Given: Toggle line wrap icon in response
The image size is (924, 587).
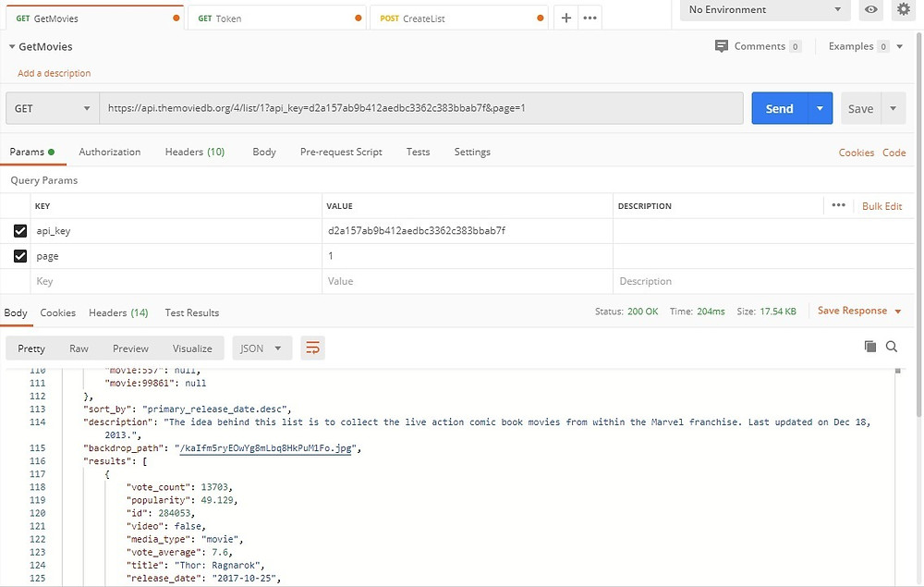Looking at the screenshot, I should click(312, 349).
